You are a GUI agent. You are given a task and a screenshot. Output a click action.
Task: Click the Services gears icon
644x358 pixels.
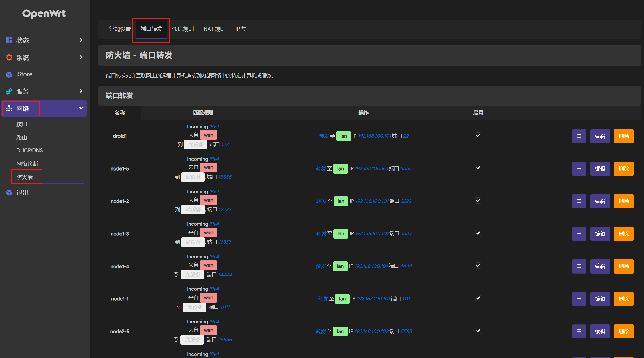coord(9,91)
